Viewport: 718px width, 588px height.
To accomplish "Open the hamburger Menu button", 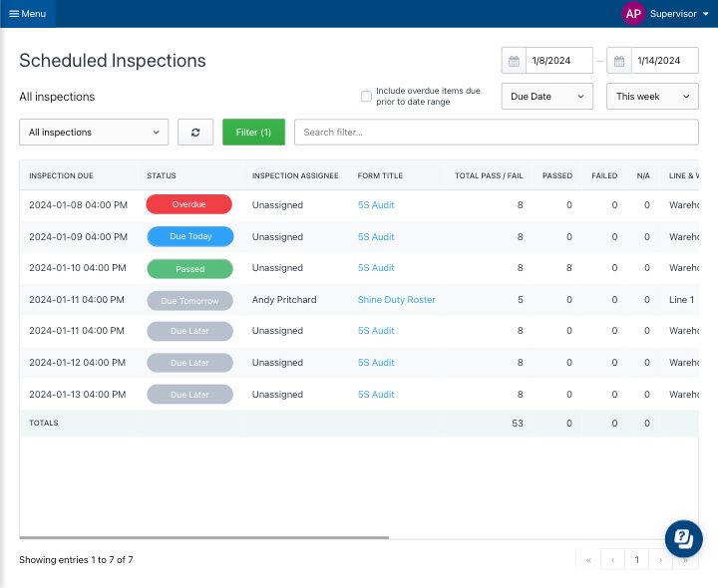I will tap(28, 14).
